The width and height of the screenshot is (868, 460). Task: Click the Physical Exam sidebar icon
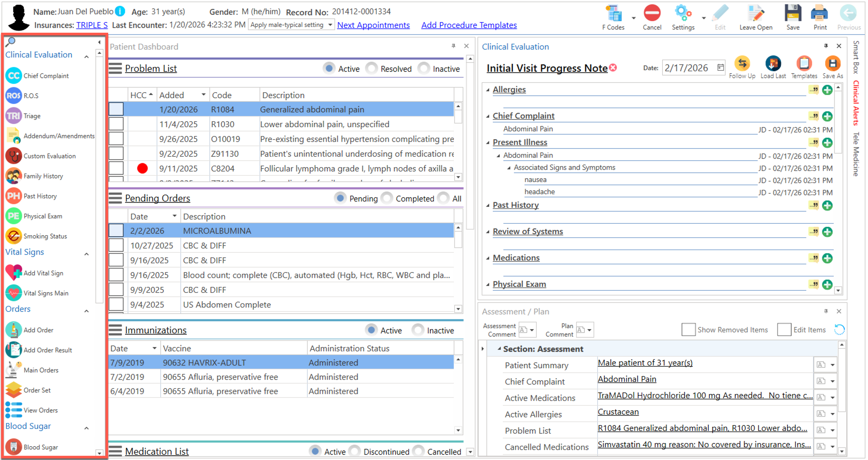pyautogui.click(x=13, y=216)
